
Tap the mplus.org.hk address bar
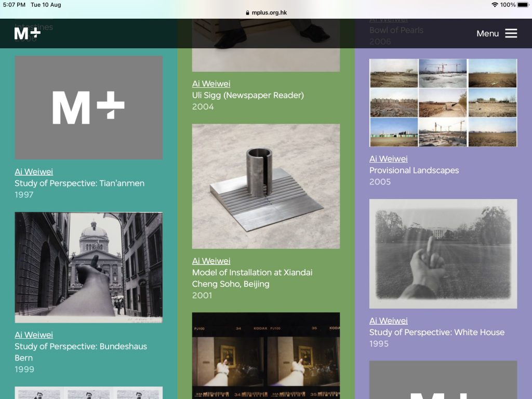pos(266,13)
